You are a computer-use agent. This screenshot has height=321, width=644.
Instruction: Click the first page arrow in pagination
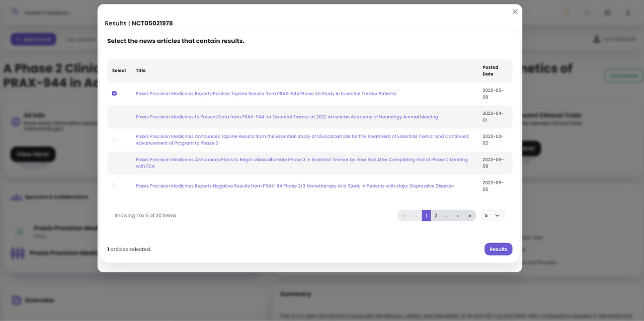click(404, 216)
